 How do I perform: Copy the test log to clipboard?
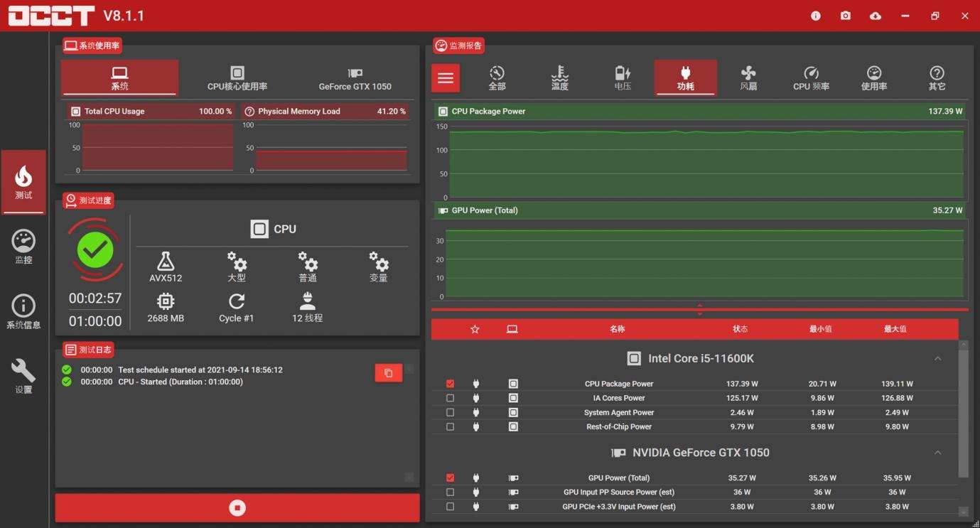pos(389,372)
